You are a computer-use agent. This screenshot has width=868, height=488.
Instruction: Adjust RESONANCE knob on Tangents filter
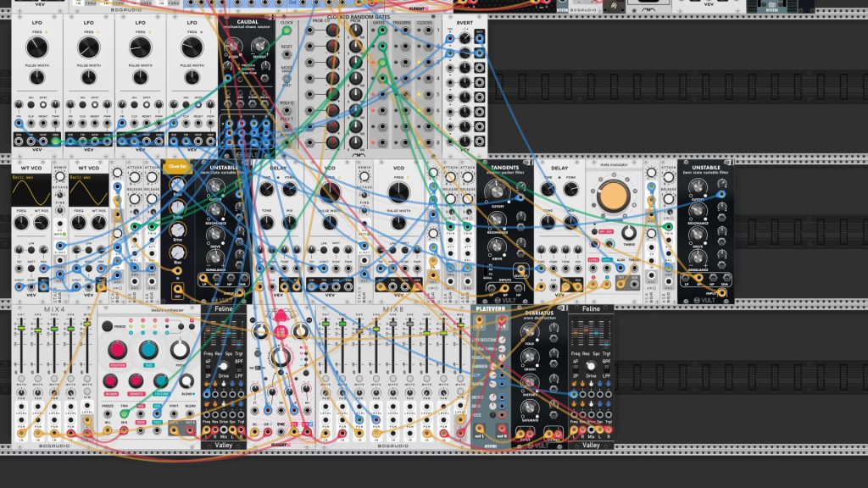(497, 219)
